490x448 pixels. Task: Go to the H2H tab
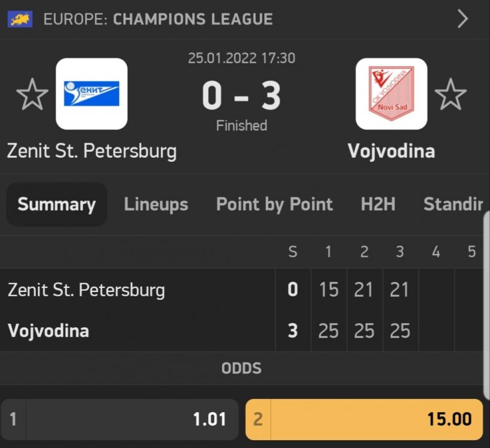point(378,204)
